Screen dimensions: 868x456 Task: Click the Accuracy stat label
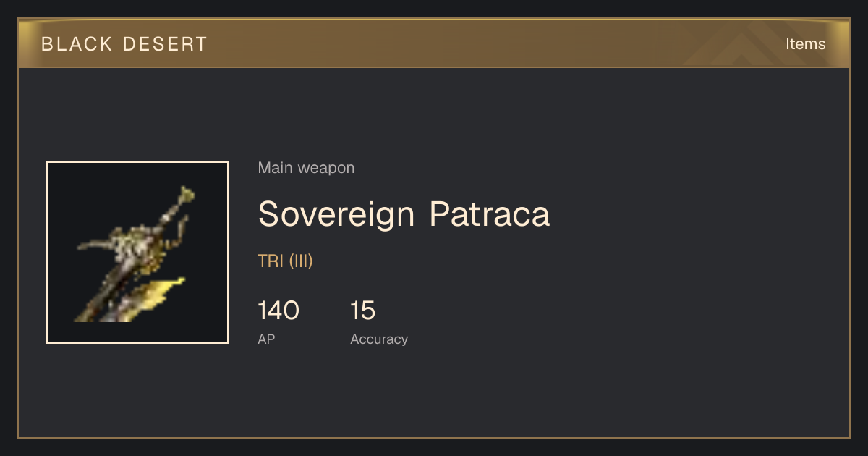(x=379, y=339)
